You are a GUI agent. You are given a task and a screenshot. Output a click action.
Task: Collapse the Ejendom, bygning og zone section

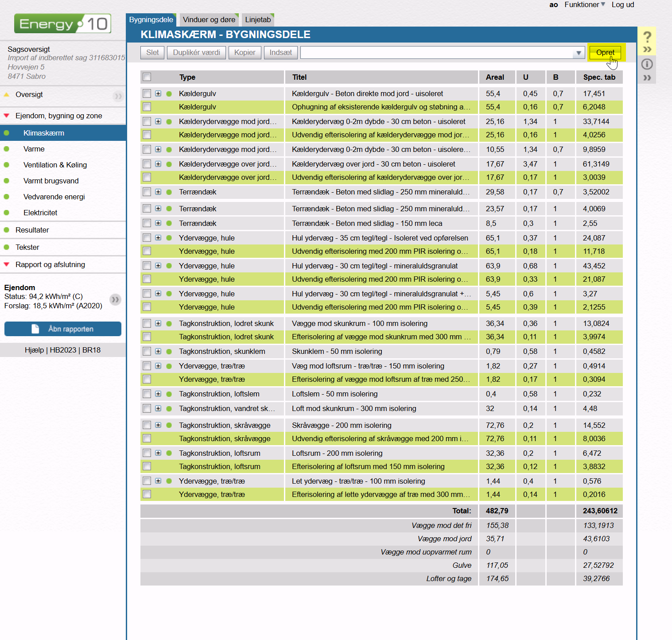click(x=7, y=116)
